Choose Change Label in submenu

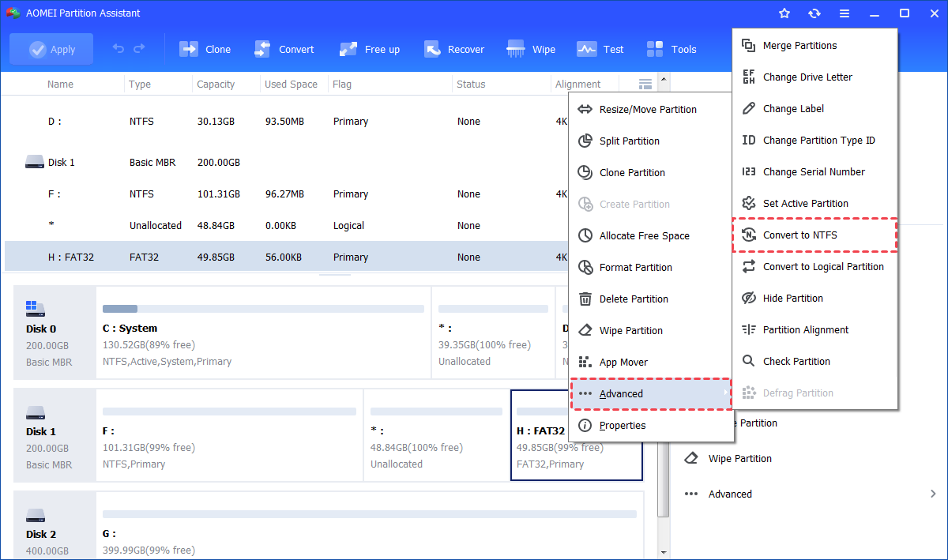point(814,108)
